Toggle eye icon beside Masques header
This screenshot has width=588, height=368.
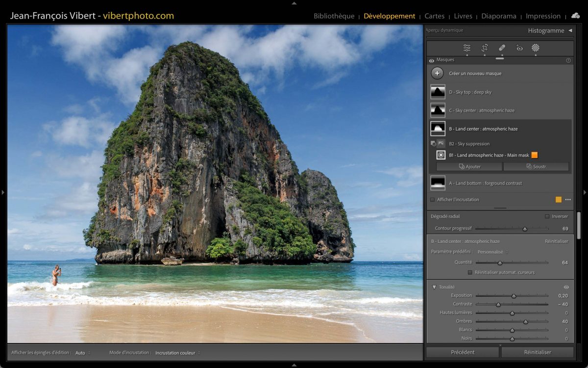pyautogui.click(x=432, y=60)
